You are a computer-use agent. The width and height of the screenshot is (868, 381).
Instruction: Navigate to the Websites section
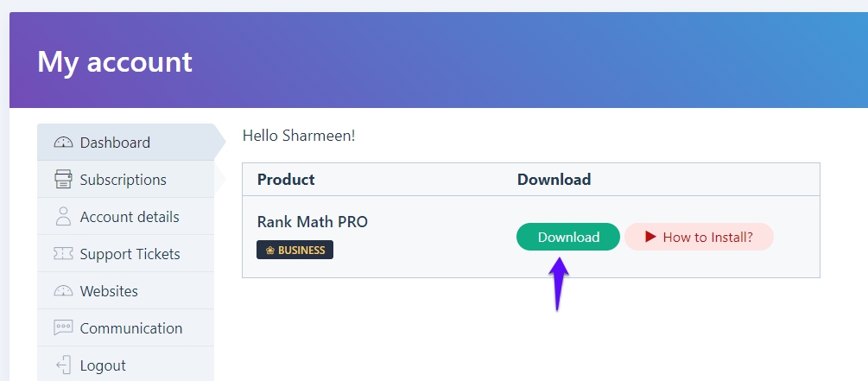(x=109, y=291)
